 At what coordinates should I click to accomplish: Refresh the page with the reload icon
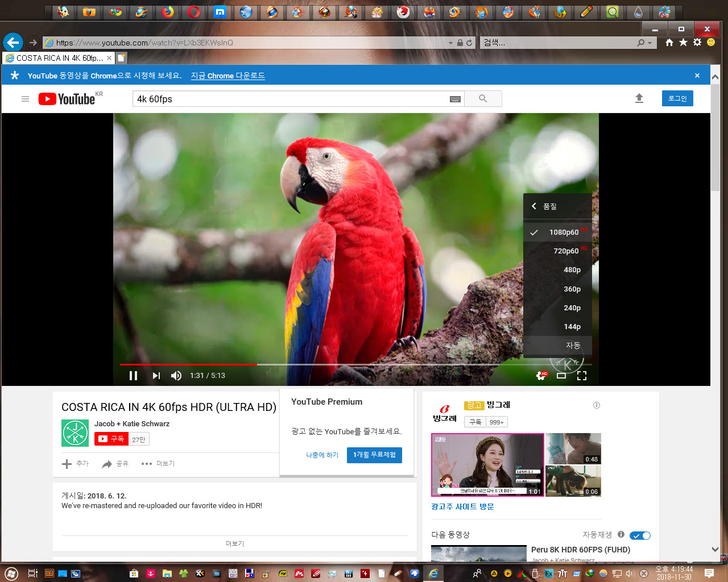coord(469,43)
